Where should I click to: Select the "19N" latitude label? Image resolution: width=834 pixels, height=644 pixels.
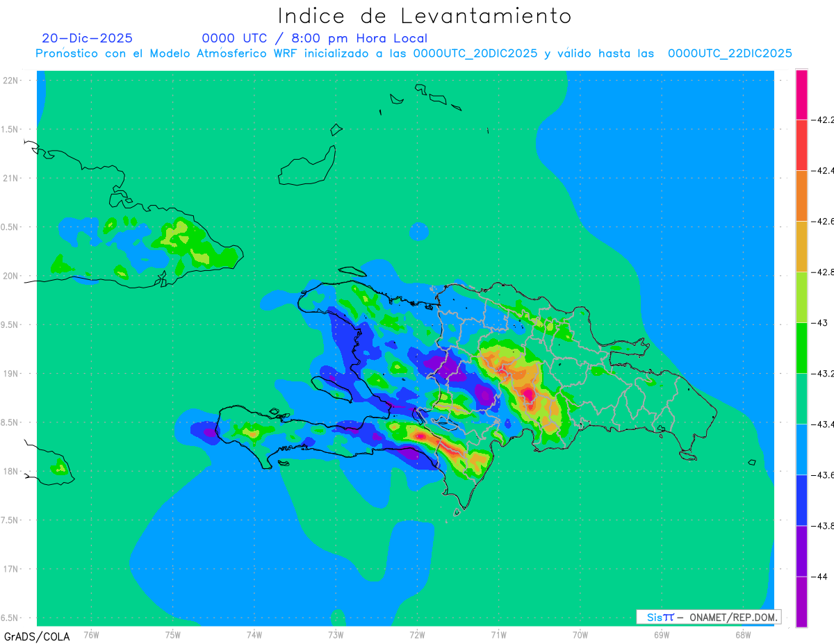[x=11, y=373]
